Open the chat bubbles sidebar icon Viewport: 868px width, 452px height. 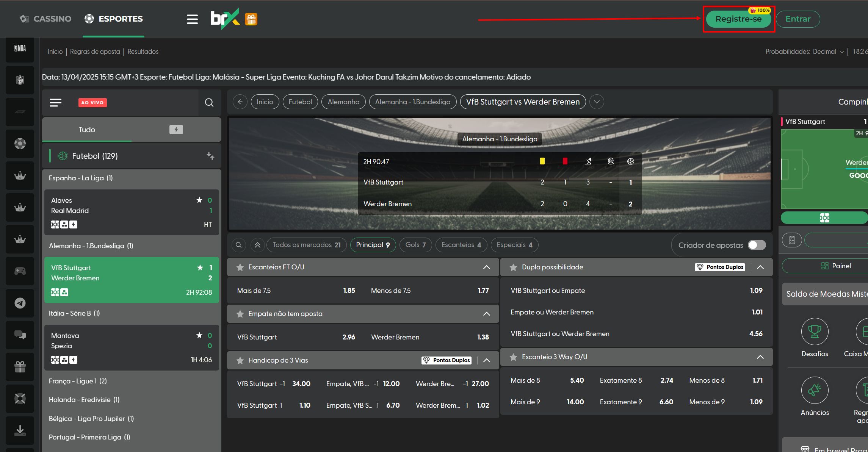[x=20, y=335]
